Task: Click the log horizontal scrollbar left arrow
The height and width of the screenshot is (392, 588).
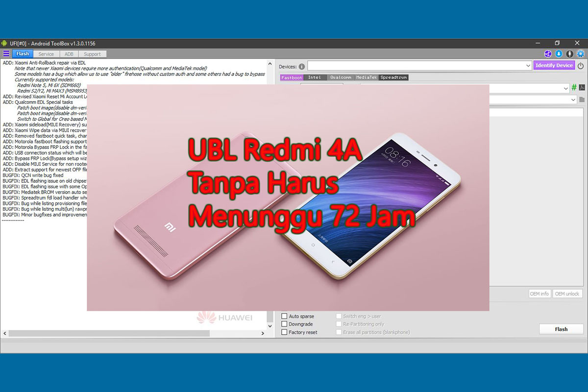Action: pyautogui.click(x=5, y=333)
